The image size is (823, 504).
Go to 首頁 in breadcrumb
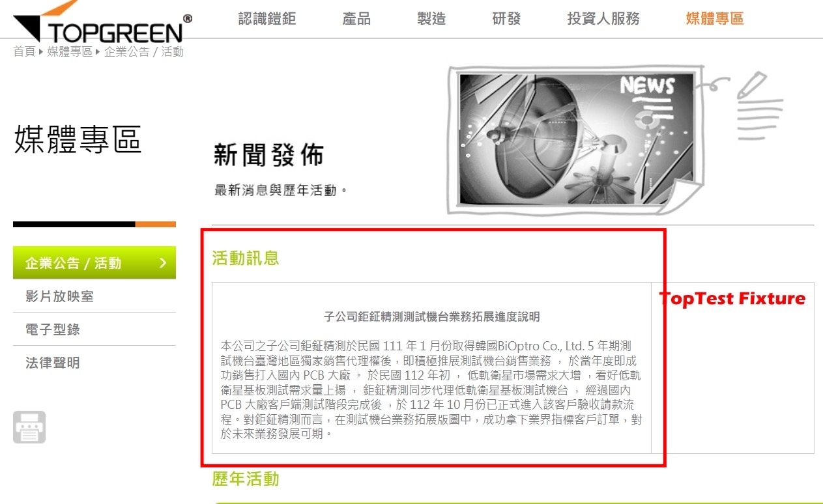[24, 51]
